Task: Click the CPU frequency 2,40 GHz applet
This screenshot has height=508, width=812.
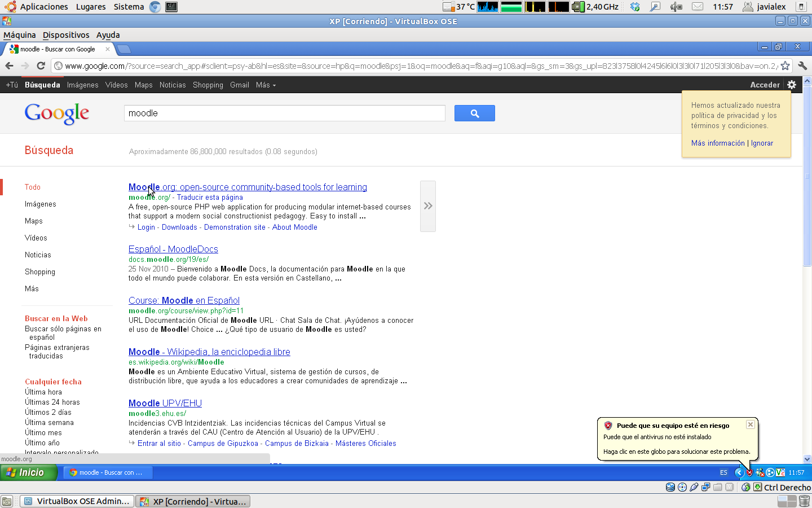Action: point(595,7)
